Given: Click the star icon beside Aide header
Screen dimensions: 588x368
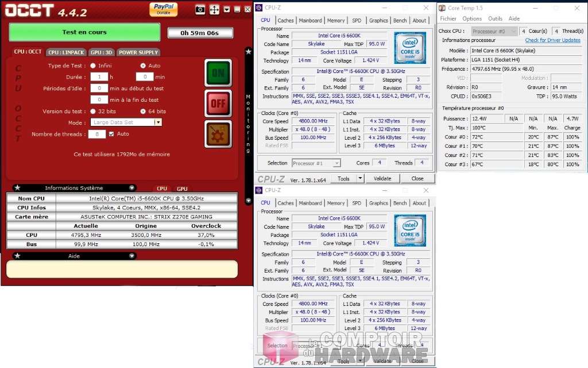Looking at the screenshot, I should 17,256.
